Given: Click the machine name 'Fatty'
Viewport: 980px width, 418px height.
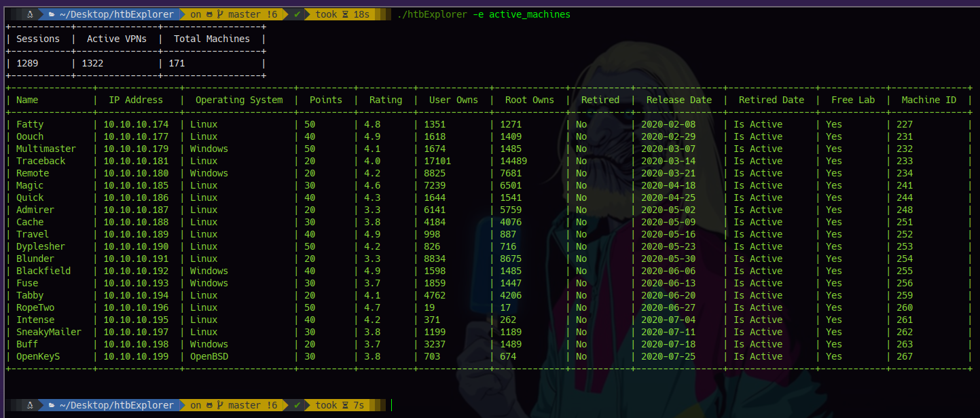Looking at the screenshot, I should [30, 124].
